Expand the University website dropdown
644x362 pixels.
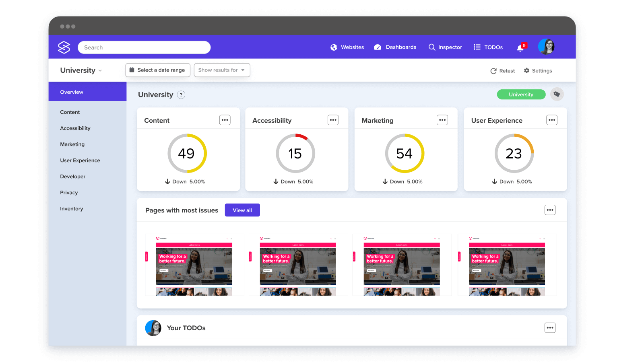(x=81, y=70)
